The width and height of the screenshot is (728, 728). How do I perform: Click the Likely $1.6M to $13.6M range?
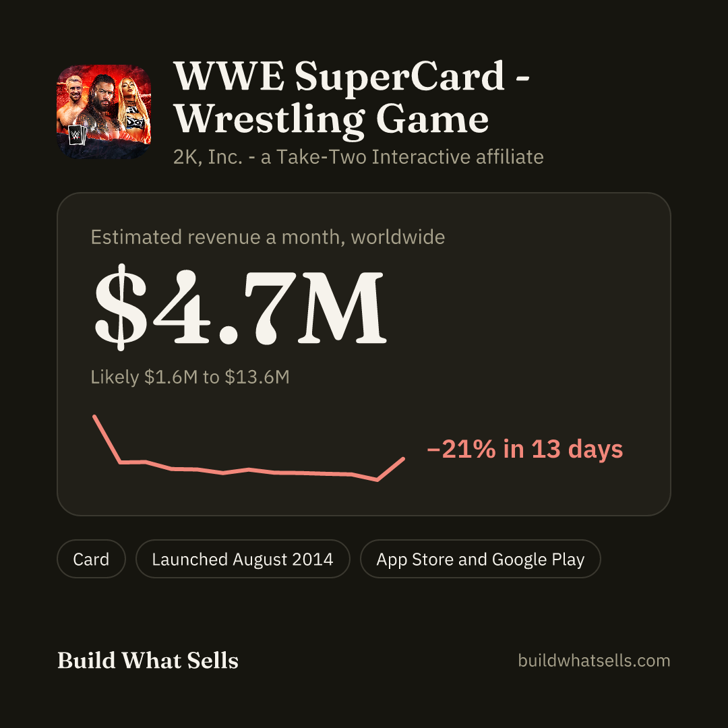coord(190,377)
